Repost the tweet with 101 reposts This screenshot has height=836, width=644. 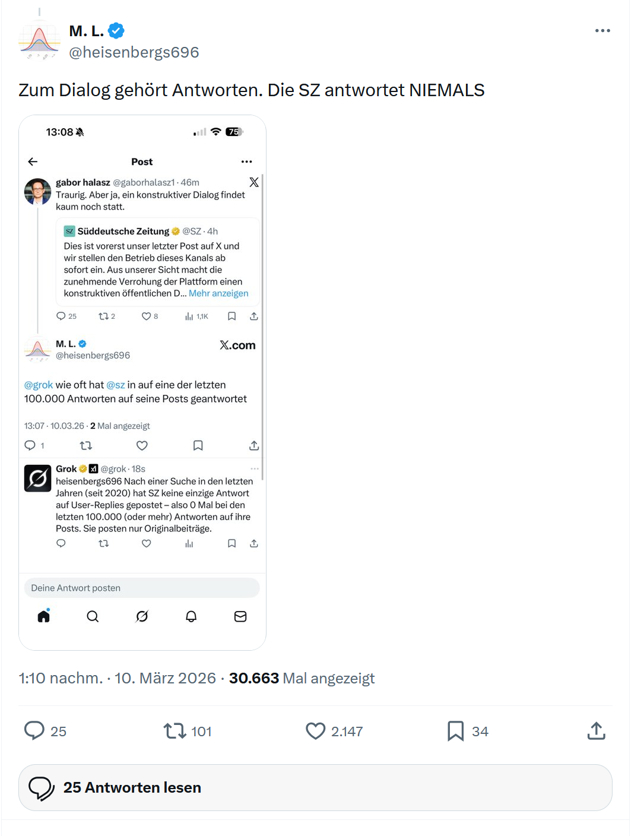pyautogui.click(x=175, y=730)
